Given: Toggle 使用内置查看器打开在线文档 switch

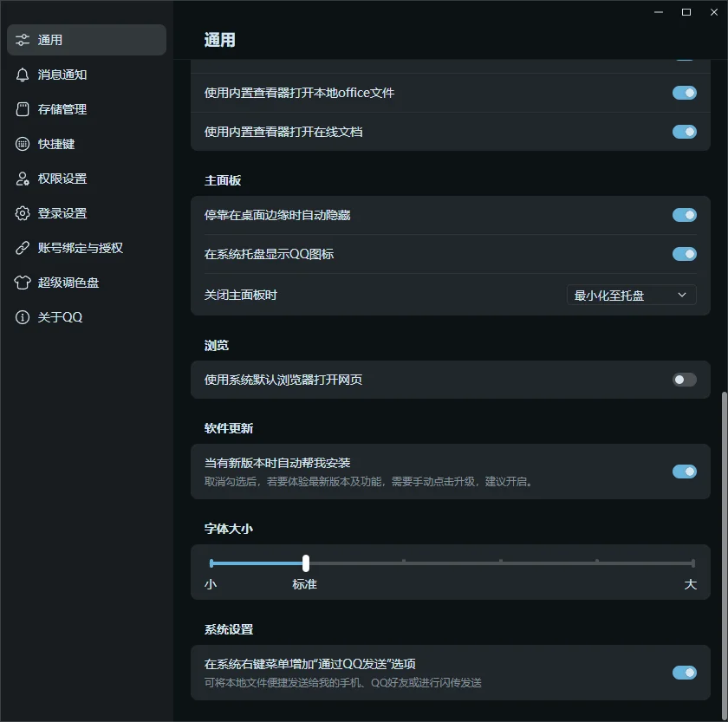Looking at the screenshot, I should click(x=685, y=132).
